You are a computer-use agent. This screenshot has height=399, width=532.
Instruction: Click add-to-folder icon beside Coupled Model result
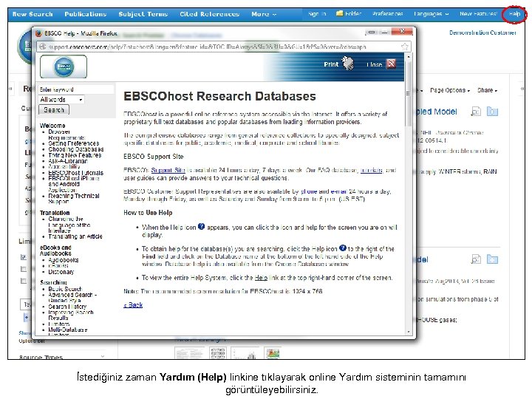[x=492, y=112]
